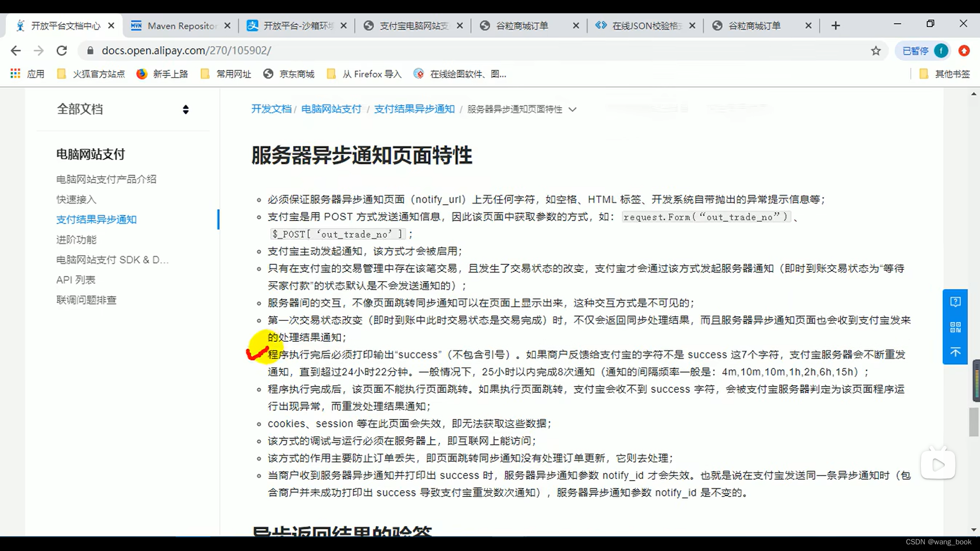
Task: Click the request.Form("out_trade_no") code snippet
Action: coord(706,217)
